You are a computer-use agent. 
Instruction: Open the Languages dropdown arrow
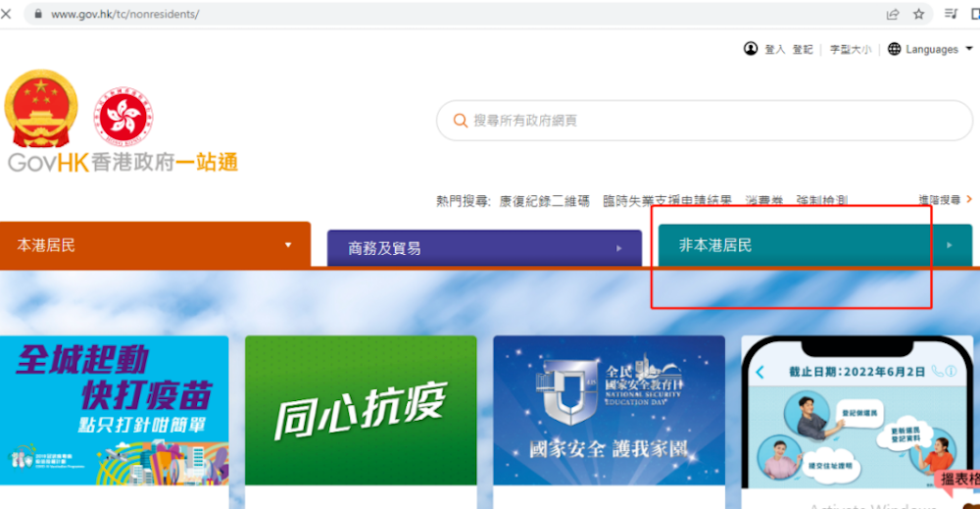(969, 49)
